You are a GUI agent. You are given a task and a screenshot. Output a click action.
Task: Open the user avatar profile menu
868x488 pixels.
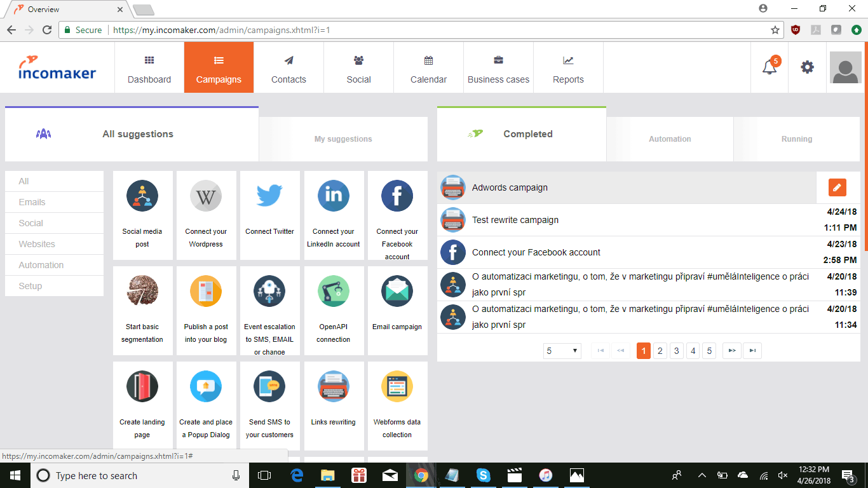[x=845, y=67]
